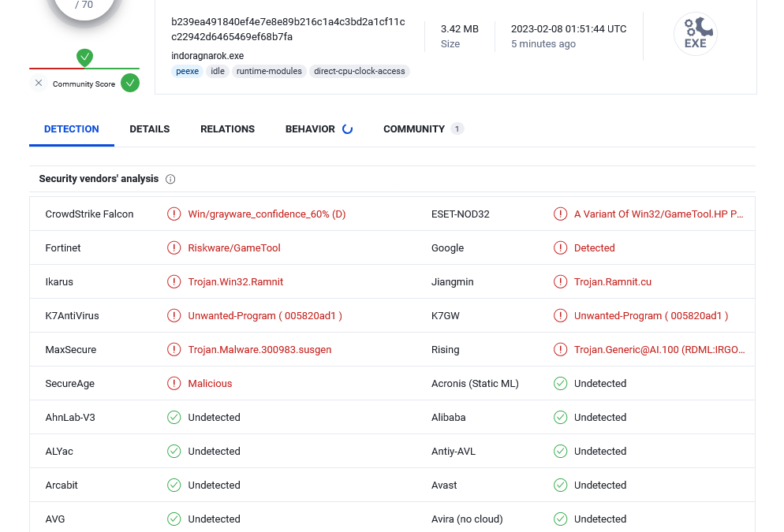Click the Trojan.Generic@AI.100 result for Rising
784x532 pixels.
[659, 350]
